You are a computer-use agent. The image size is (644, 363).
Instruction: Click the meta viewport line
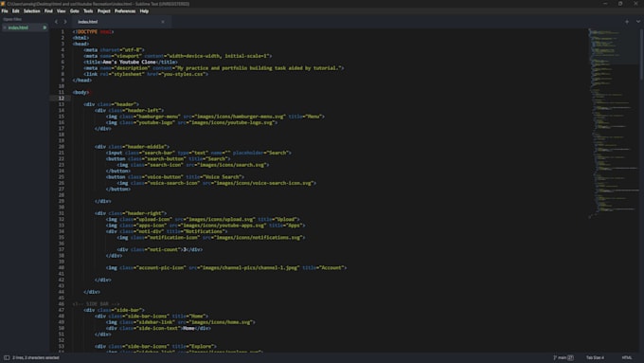[177, 56]
